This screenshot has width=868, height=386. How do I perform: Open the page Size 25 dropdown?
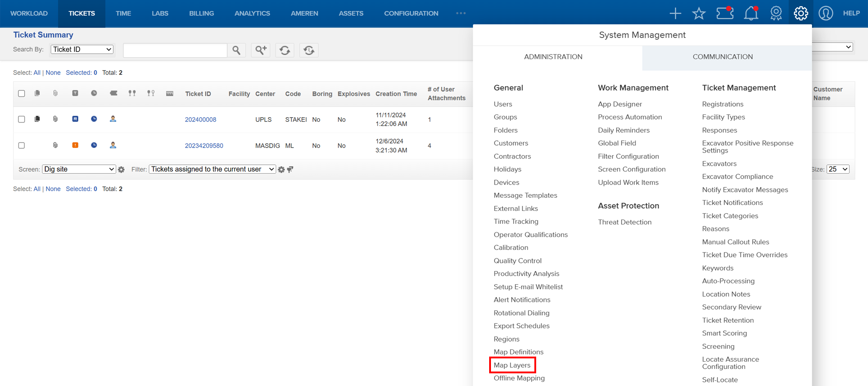(838, 169)
